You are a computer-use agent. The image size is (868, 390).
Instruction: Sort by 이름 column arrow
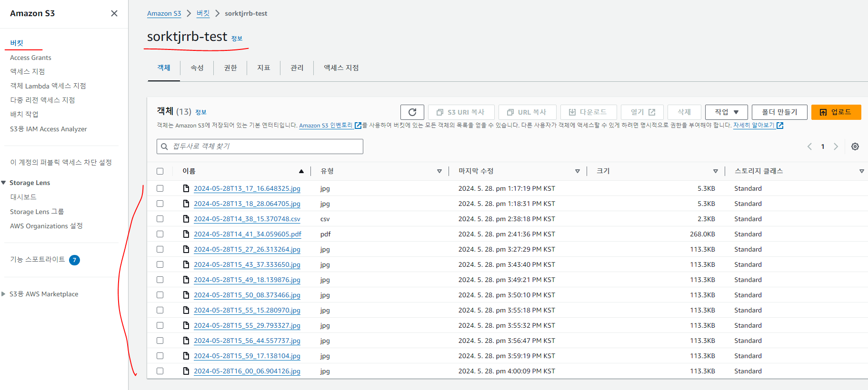(x=301, y=171)
